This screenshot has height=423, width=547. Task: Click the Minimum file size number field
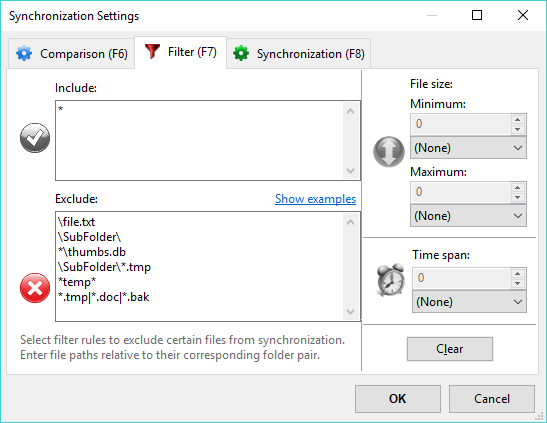[461, 124]
